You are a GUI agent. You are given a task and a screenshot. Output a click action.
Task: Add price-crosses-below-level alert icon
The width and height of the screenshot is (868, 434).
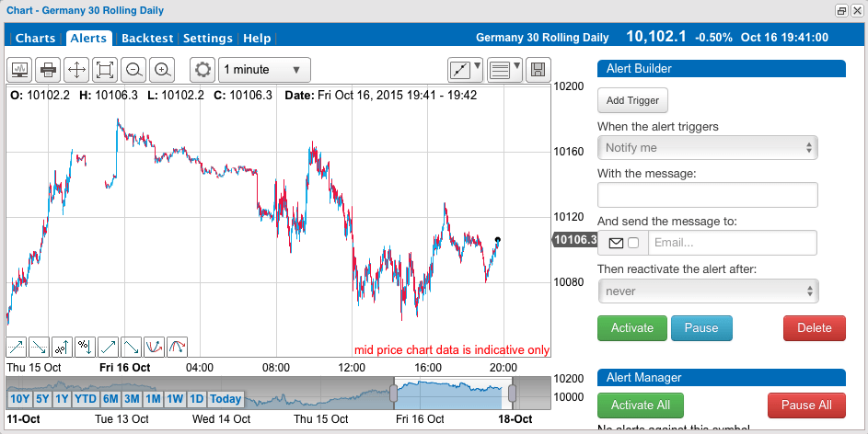(40, 348)
